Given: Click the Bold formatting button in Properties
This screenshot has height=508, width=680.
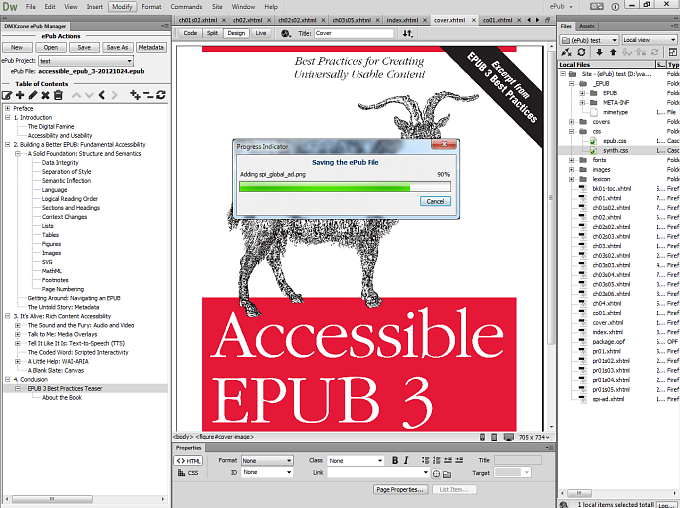Looking at the screenshot, I should (x=395, y=460).
